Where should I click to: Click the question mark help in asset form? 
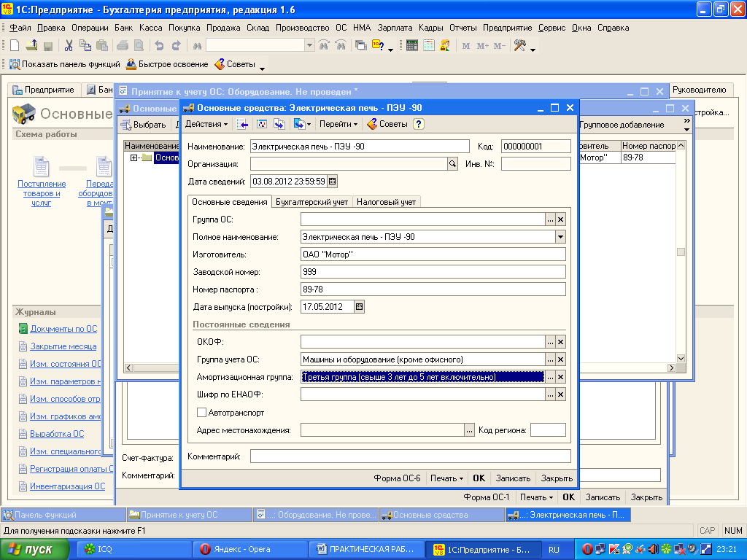point(418,124)
